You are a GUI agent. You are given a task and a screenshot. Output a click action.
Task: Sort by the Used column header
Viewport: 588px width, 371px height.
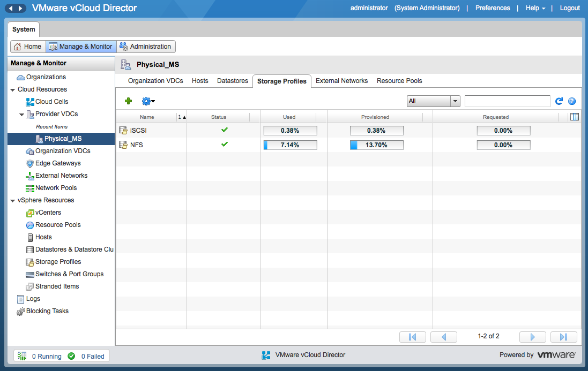(289, 117)
